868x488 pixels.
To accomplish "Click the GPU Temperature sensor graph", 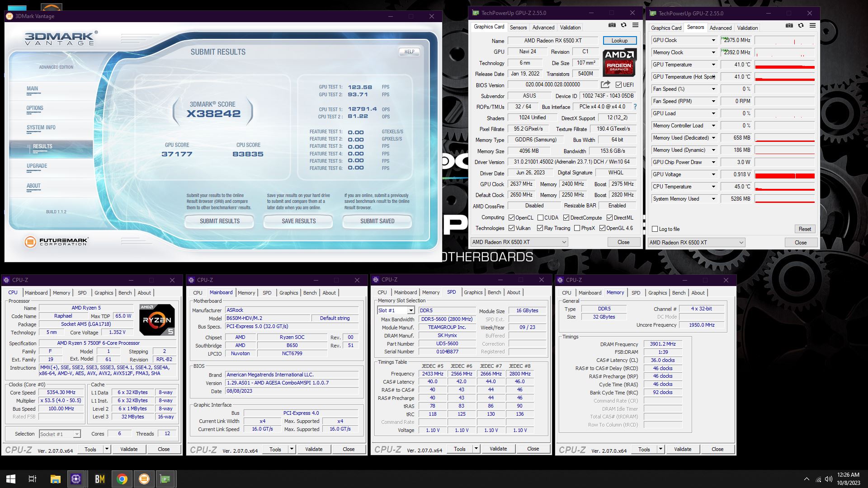I will 785,65.
